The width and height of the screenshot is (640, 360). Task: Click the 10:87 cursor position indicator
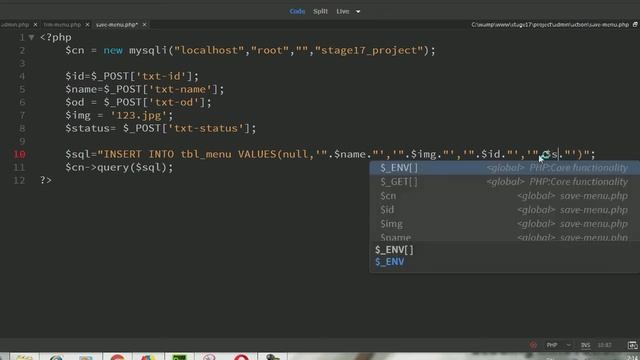pos(604,345)
